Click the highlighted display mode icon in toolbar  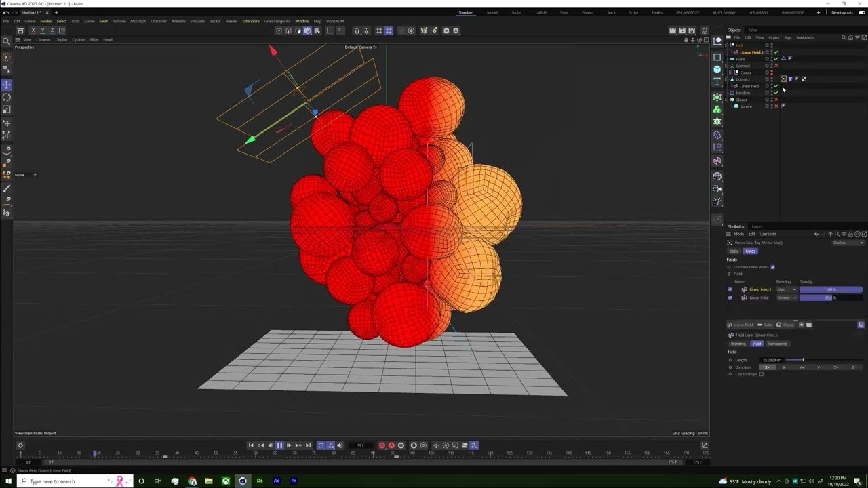[307, 30]
